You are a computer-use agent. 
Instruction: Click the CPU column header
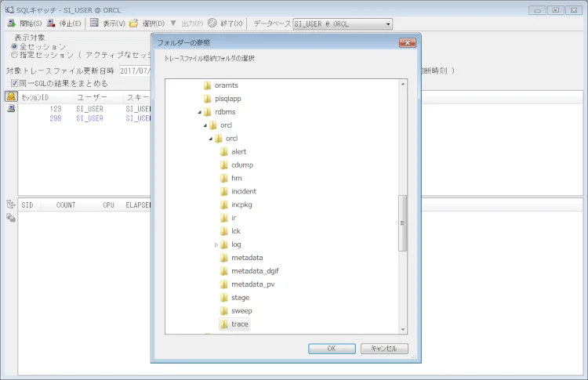pos(99,205)
